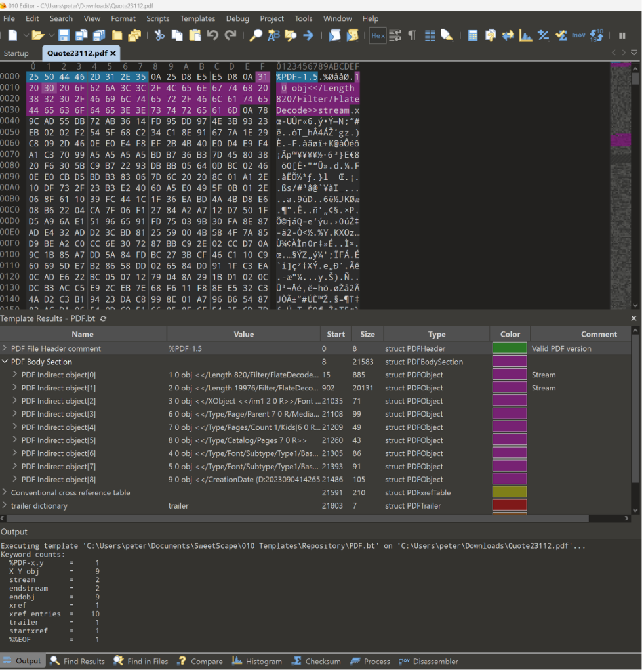Click the Compare files toolbar icon

coord(491,35)
